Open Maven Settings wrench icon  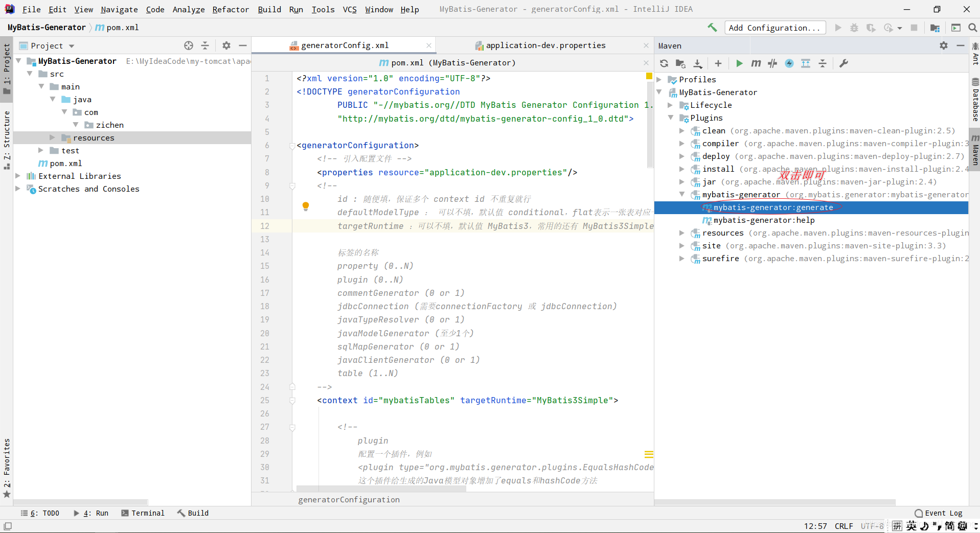tap(844, 63)
